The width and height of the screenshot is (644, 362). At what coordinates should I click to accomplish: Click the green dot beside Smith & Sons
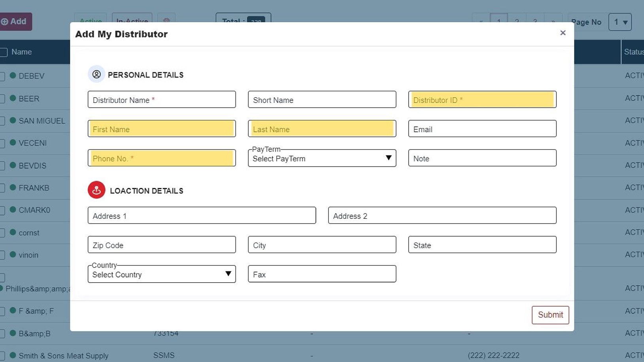[x=13, y=355]
